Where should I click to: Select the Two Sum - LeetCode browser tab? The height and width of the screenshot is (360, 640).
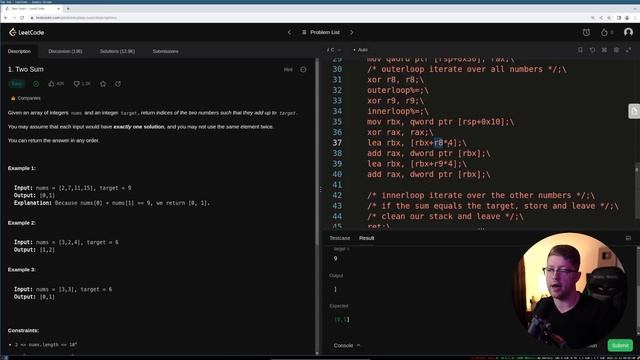click(33, 8)
